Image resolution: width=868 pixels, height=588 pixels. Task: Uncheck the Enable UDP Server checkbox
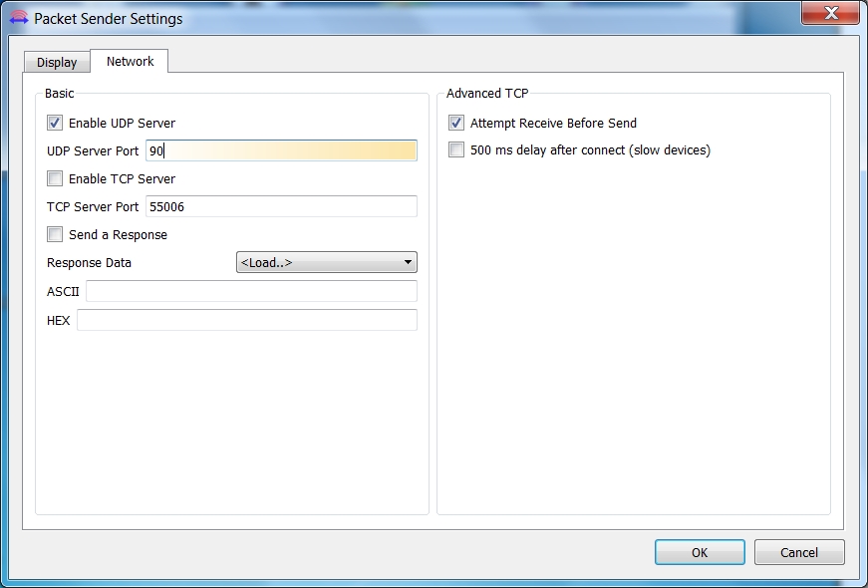[x=55, y=123]
